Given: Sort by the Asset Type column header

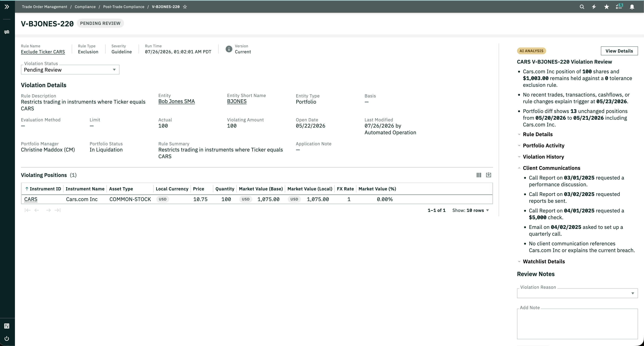Looking at the screenshot, I should pos(121,189).
